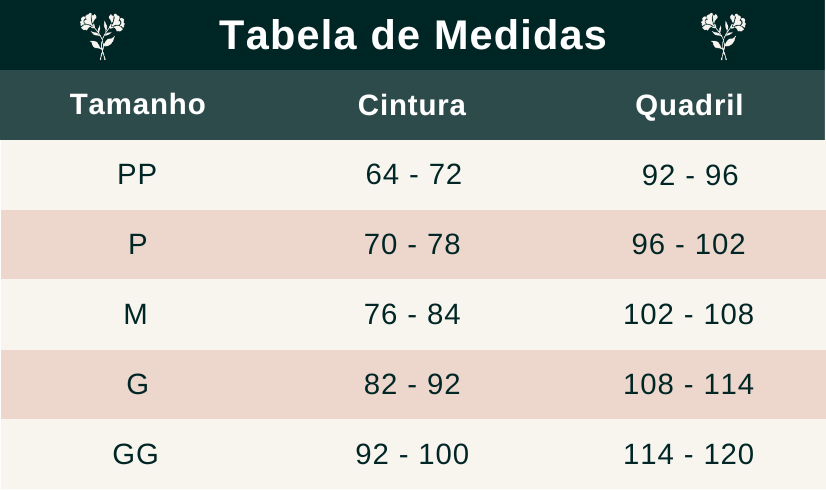Image resolution: width=826 pixels, height=490 pixels.
Task: Select the PP size cell
Action: (x=137, y=174)
